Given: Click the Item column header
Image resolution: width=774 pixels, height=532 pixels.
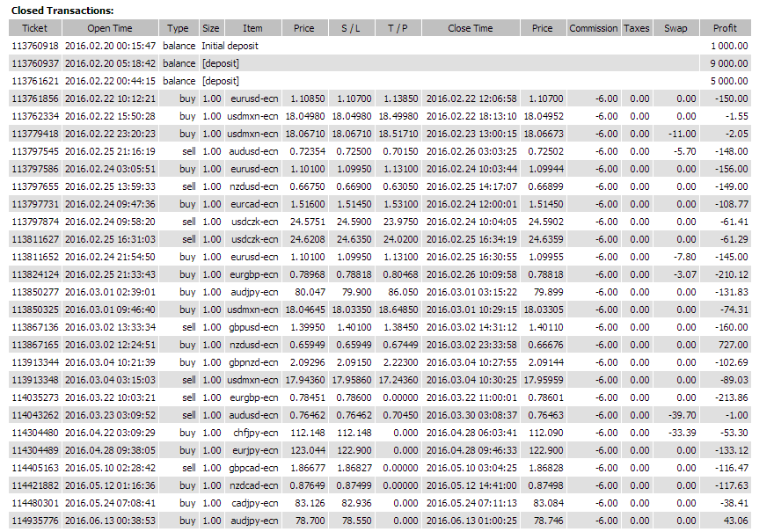Looking at the screenshot, I should [x=252, y=28].
